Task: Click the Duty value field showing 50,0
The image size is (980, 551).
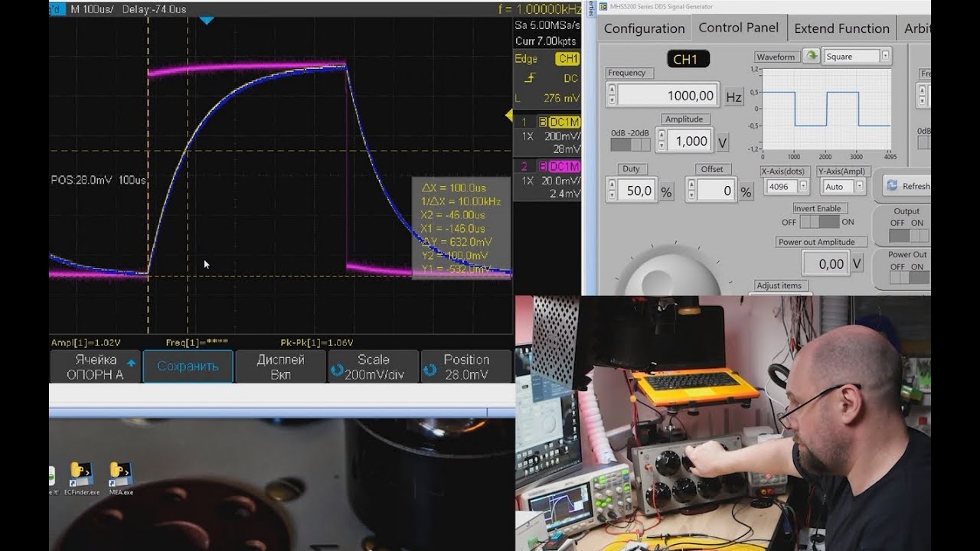Action: [637, 191]
